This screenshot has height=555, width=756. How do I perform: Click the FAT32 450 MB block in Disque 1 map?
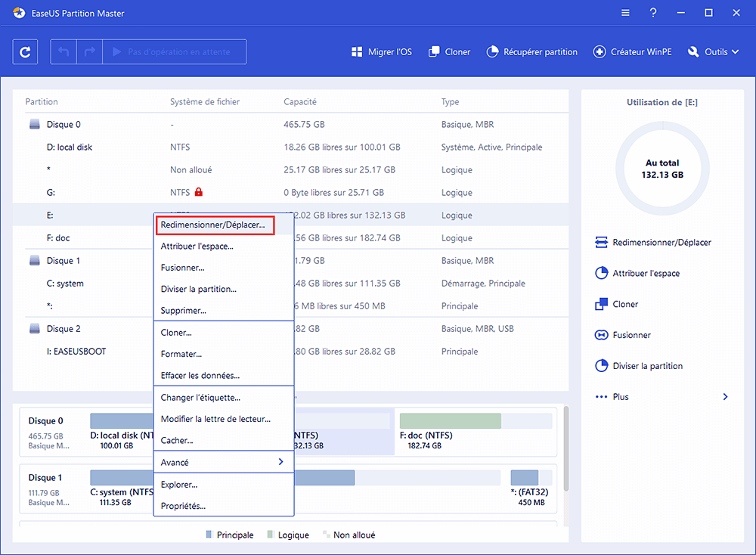pyautogui.click(x=531, y=488)
